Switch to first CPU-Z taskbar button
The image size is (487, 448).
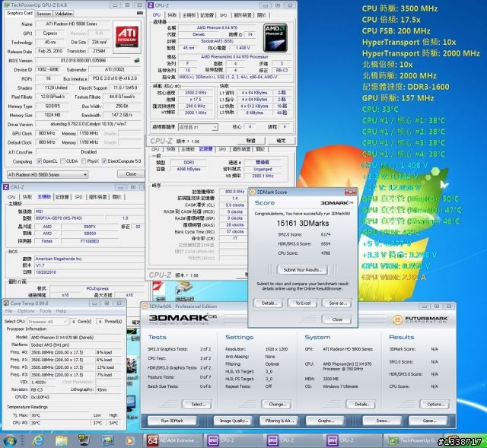[x=234, y=440]
